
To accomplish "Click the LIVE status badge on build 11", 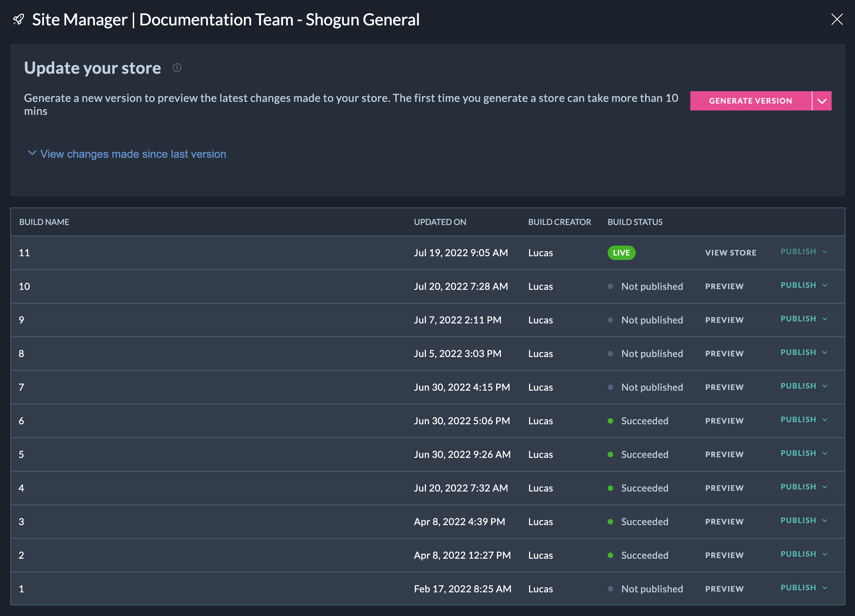I will coord(621,253).
